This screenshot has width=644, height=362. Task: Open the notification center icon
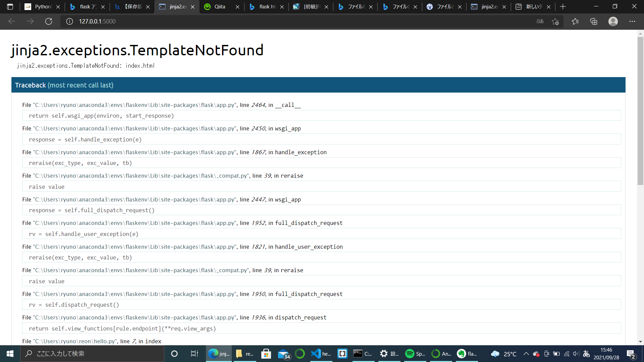pyautogui.click(x=631, y=354)
